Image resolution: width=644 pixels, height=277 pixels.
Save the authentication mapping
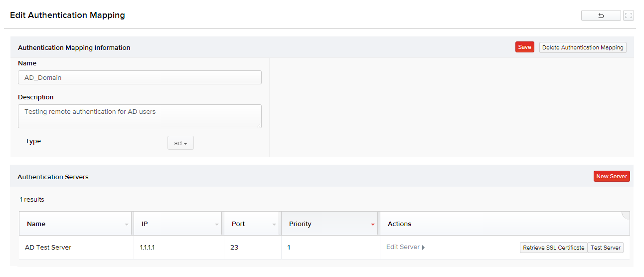pos(524,47)
